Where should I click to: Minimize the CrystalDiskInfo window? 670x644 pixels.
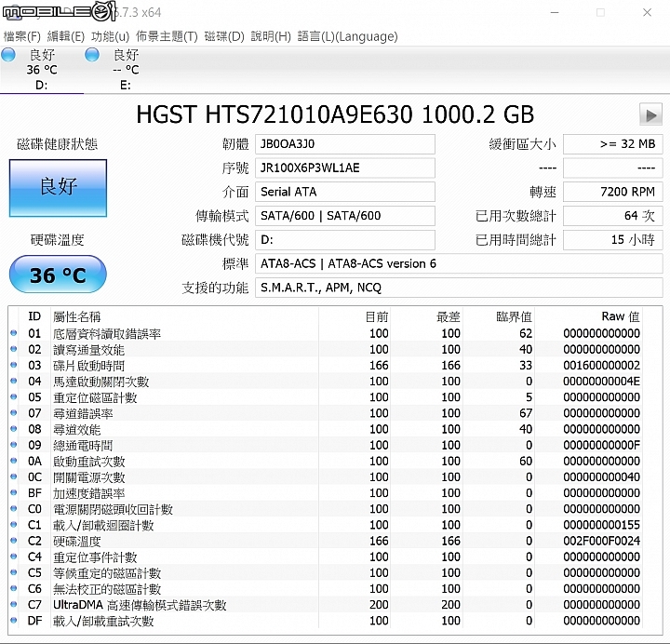point(555,12)
